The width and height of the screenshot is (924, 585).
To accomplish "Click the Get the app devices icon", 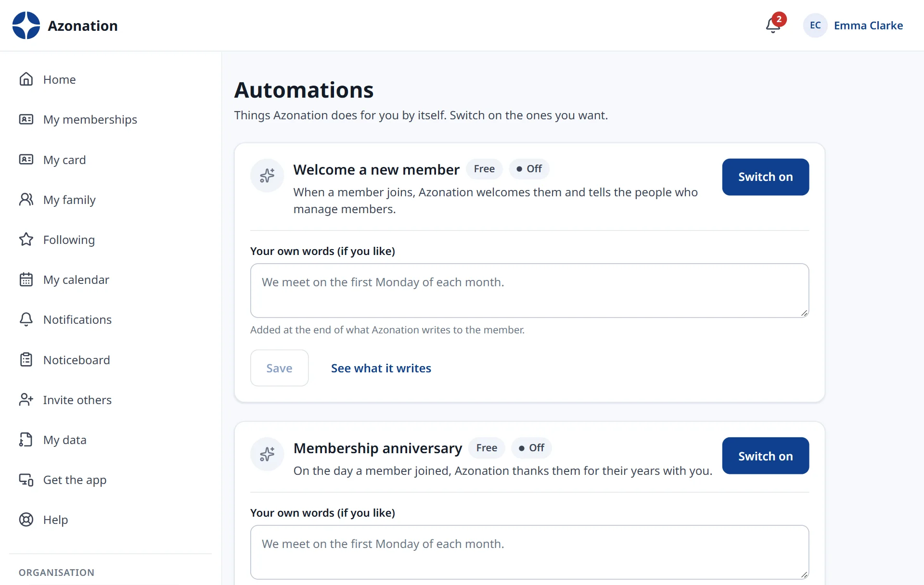I will click(26, 480).
